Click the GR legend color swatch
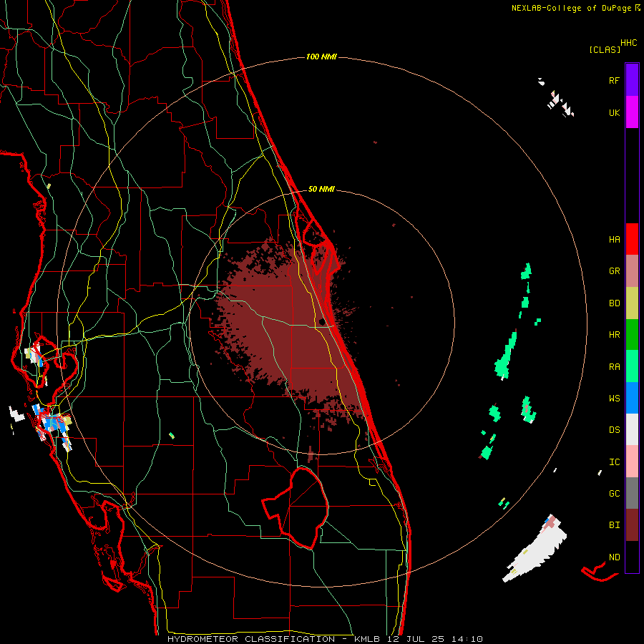The height and width of the screenshot is (644, 644). [632, 271]
